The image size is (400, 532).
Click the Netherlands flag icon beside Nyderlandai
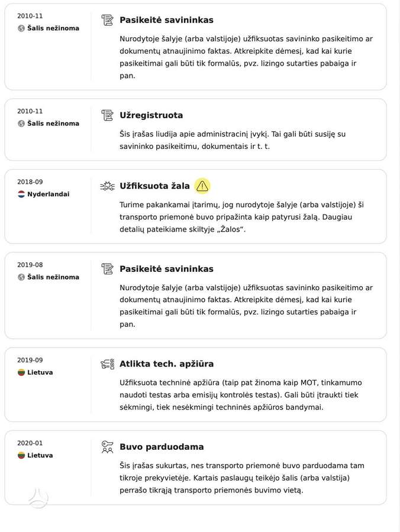pyautogui.click(x=21, y=194)
